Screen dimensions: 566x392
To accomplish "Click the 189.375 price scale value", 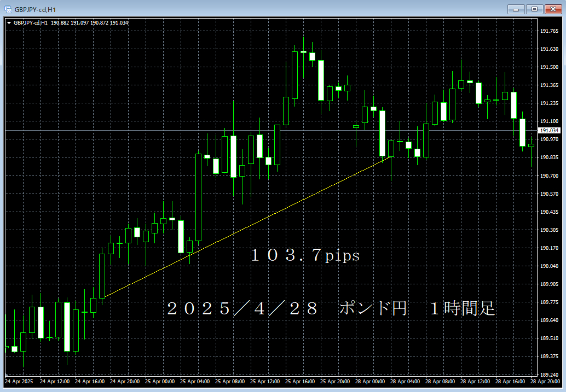I will (x=549, y=356).
